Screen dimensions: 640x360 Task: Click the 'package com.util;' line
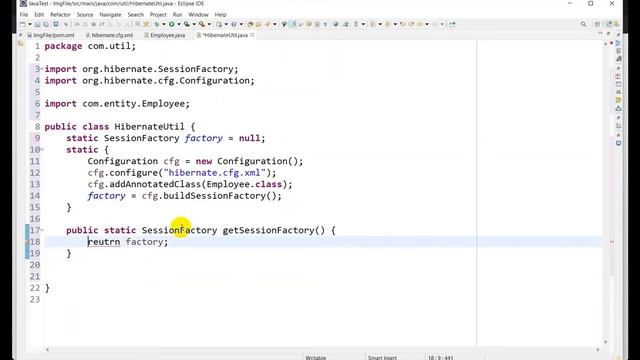(x=90, y=46)
